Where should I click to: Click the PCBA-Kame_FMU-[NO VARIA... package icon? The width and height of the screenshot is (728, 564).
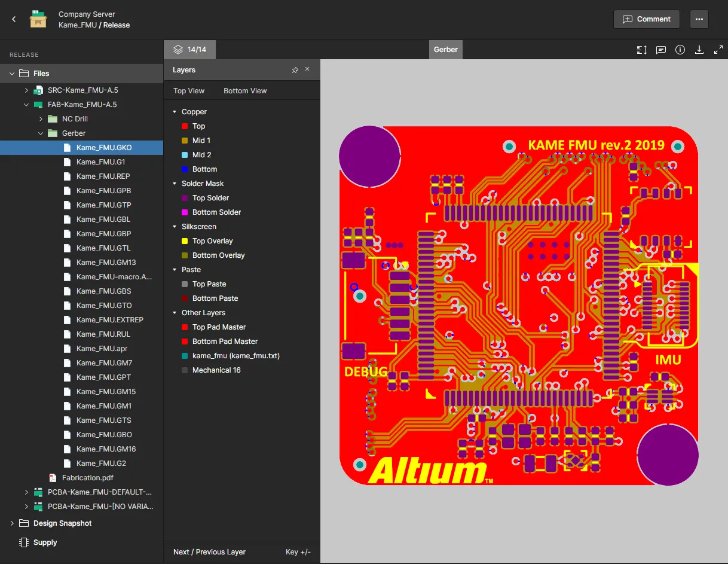(38, 507)
